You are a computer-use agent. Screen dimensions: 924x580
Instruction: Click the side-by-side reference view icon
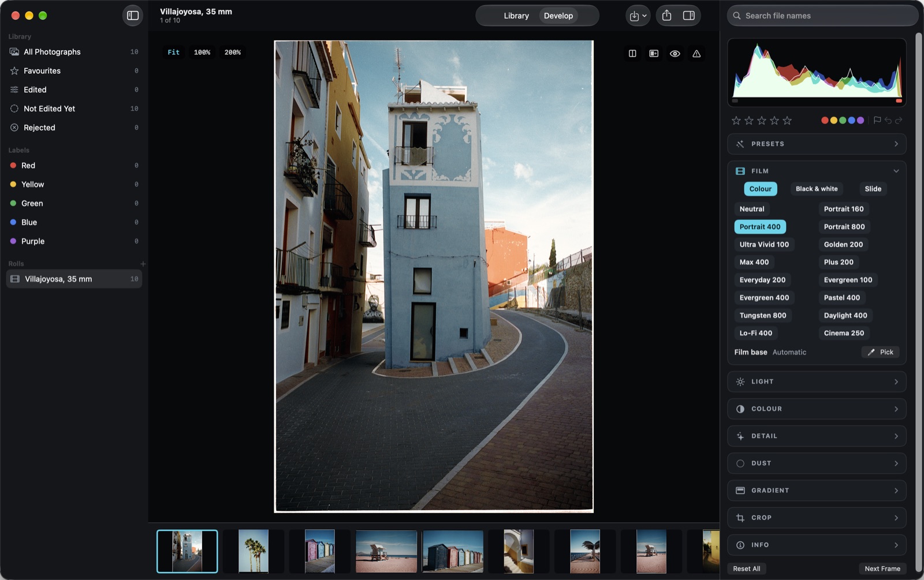coord(654,53)
